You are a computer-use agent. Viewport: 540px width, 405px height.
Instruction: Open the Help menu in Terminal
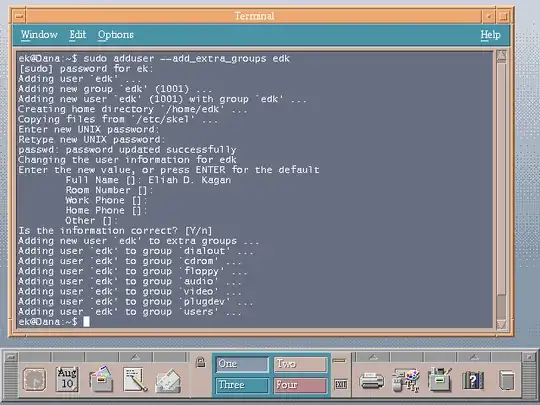click(490, 35)
